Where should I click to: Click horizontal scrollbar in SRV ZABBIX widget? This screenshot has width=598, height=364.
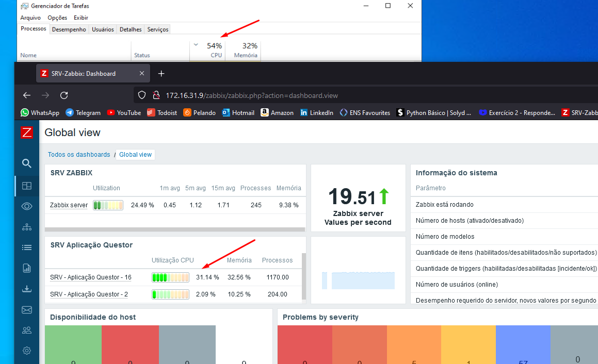175,229
